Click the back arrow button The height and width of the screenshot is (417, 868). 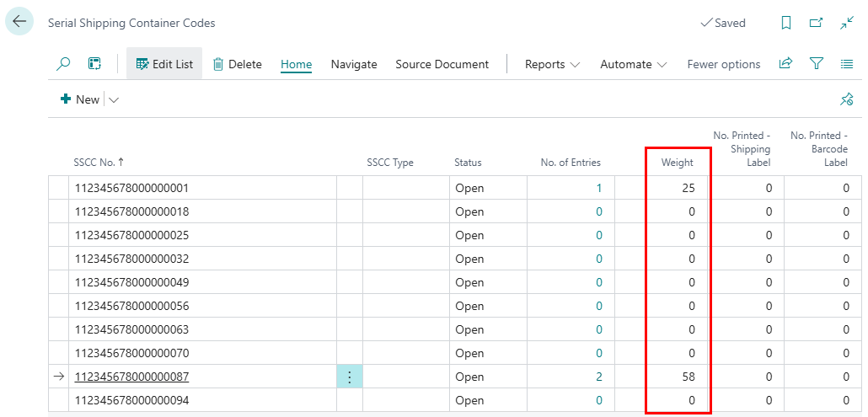(19, 22)
